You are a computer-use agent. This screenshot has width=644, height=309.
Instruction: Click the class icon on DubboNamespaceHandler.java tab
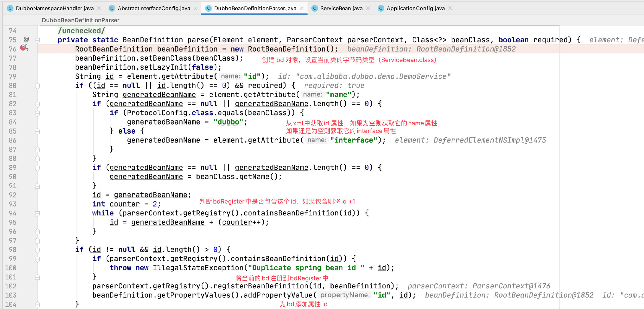coord(10,8)
